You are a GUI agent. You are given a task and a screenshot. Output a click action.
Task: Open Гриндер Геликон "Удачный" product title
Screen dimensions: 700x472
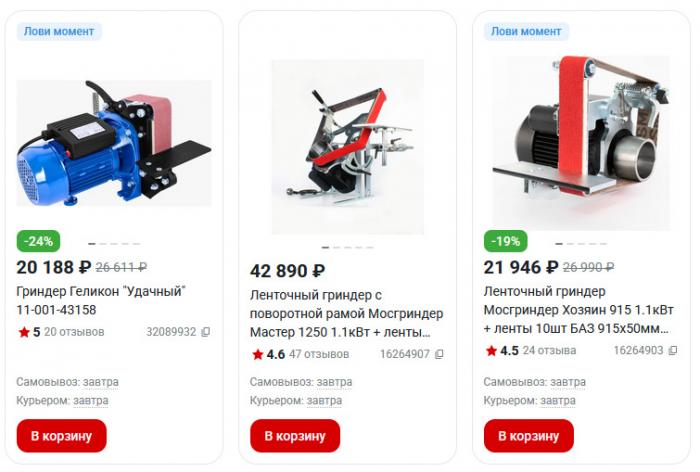101,301
